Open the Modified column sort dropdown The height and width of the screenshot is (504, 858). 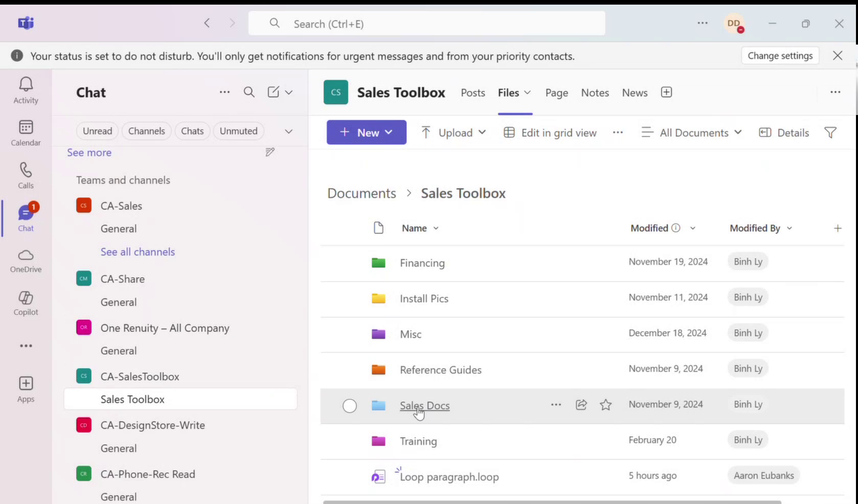click(693, 228)
